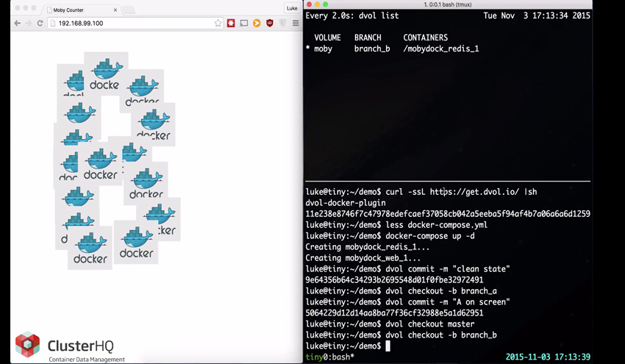Bookmark this page with the star icon
This screenshot has height=364, width=625.
click(x=218, y=23)
